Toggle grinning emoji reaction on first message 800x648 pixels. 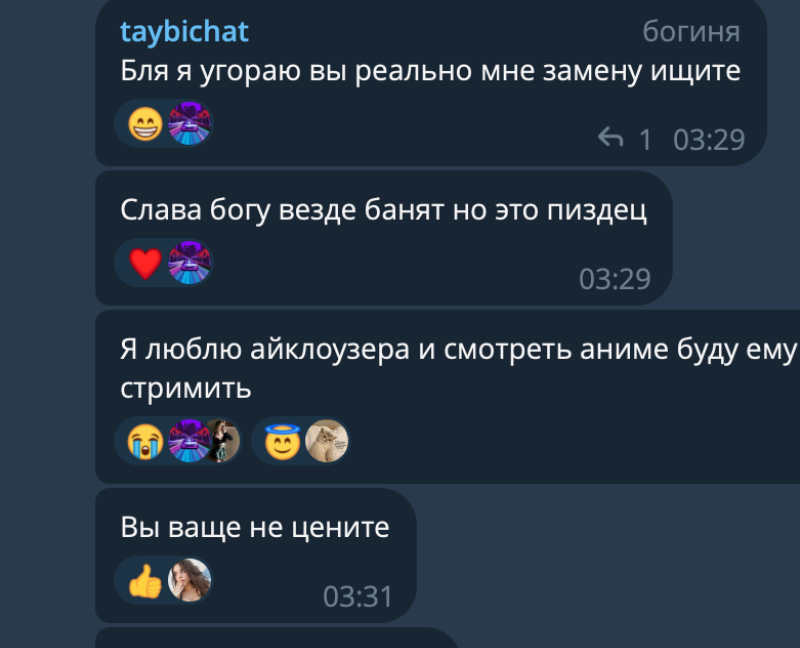(x=145, y=124)
